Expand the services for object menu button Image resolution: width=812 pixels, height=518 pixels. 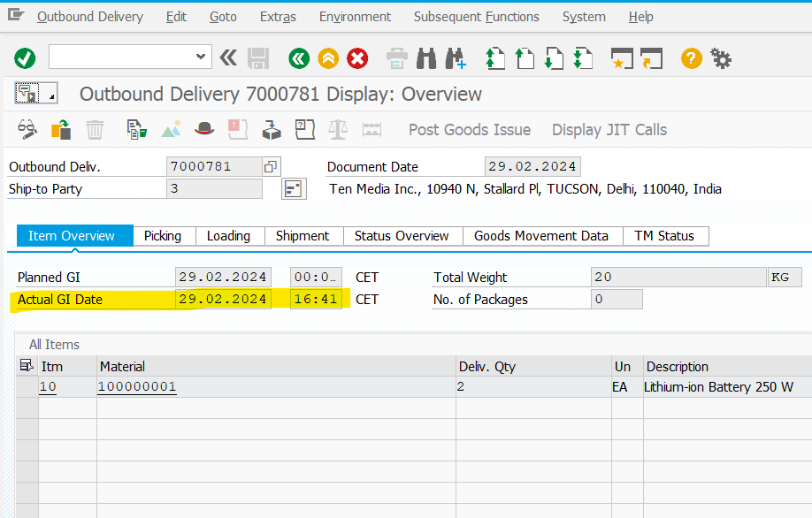point(35,94)
